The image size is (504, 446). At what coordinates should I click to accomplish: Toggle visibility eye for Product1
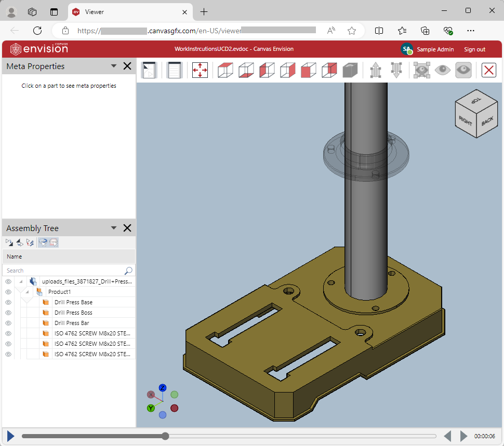[8, 292]
